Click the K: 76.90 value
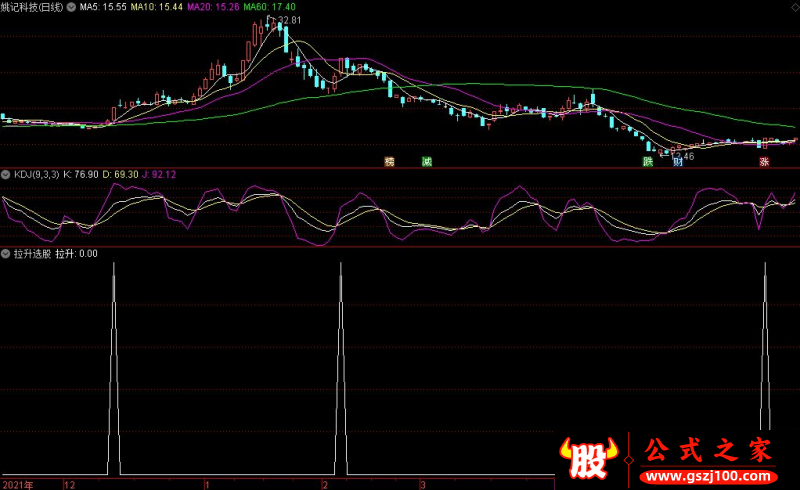800x490 pixels. (81, 175)
